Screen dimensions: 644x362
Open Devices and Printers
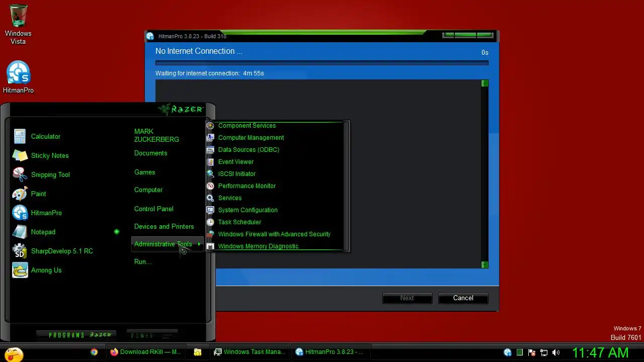point(164,226)
